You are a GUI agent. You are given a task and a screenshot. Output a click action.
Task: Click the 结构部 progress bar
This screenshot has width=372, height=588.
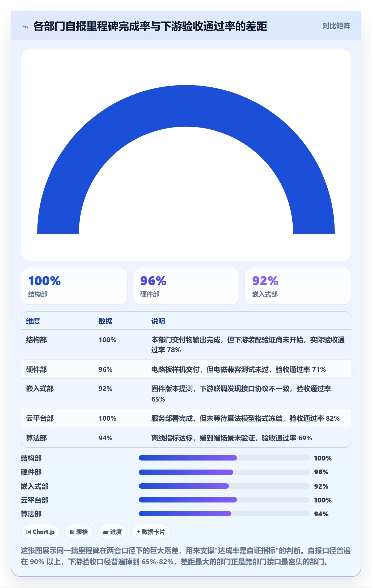coord(224,458)
